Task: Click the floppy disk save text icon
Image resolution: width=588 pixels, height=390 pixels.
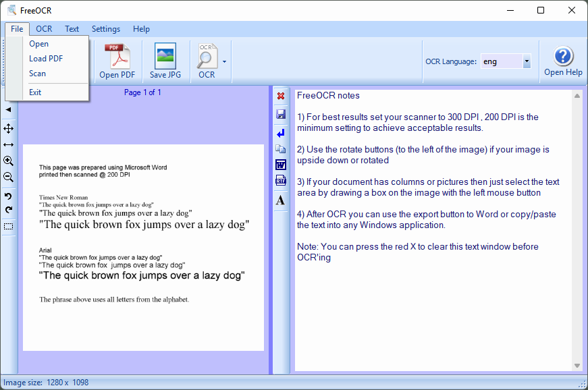Action: tap(281, 114)
